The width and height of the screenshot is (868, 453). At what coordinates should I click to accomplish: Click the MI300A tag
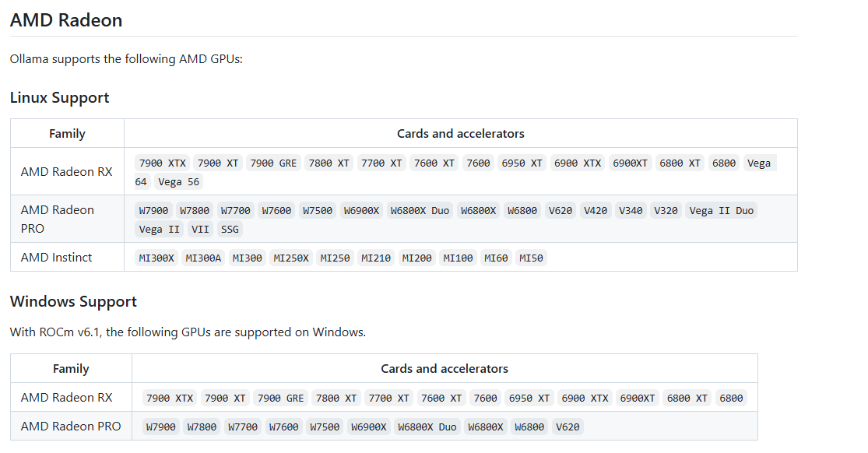(203, 258)
